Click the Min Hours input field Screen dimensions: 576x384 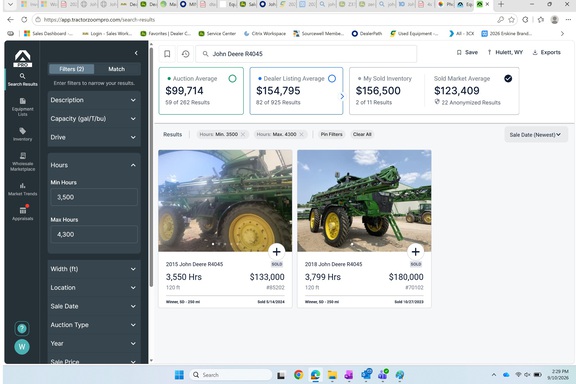point(94,197)
